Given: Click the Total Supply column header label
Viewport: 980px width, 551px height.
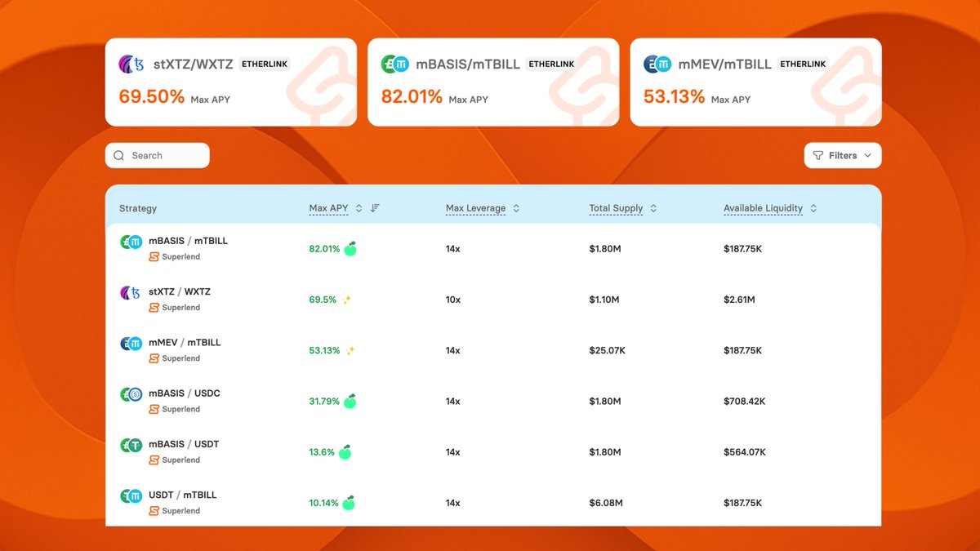Looking at the screenshot, I should pos(616,208).
